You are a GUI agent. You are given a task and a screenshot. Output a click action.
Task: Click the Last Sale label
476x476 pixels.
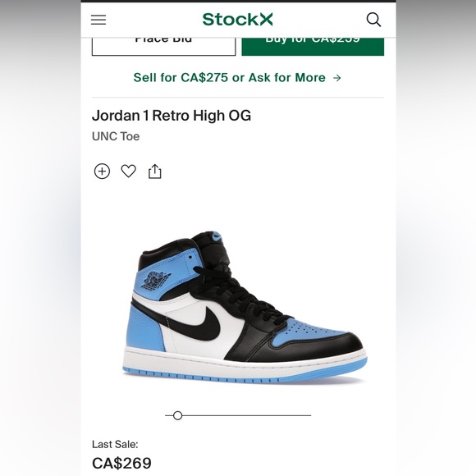(x=115, y=445)
